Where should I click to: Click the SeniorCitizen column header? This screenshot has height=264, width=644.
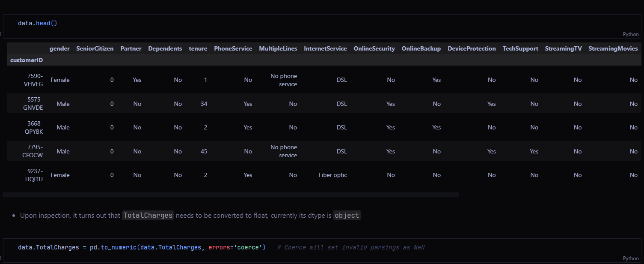click(95, 48)
